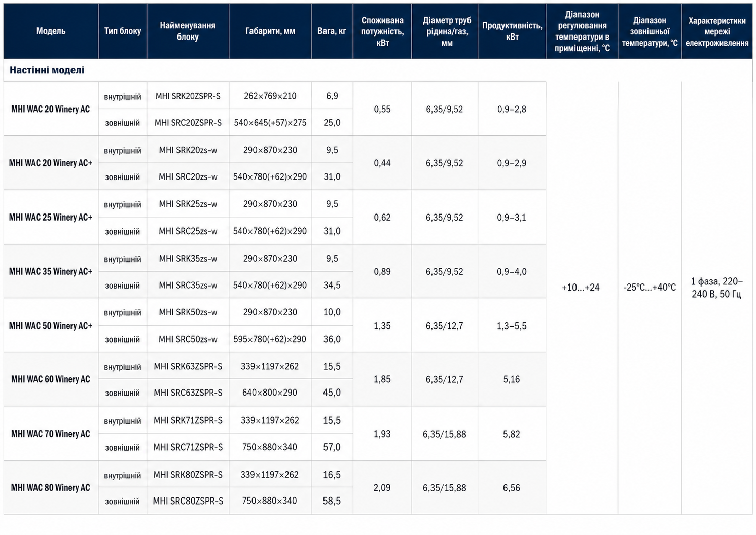Select dimensions value '640×800×290'
This screenshot has width=756, height=535.
coord(270,393)
